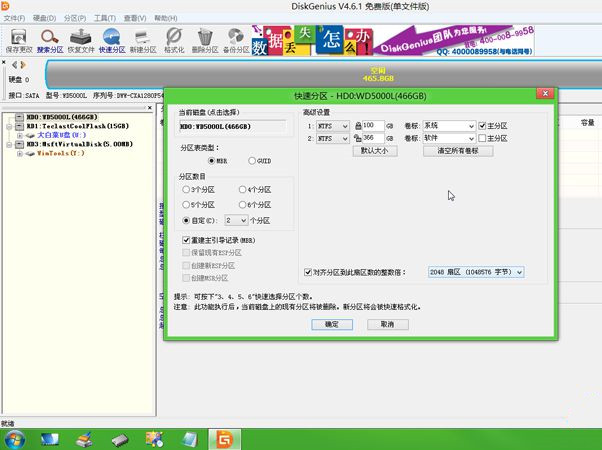Open the file system dropdown for partition 2
Viewport: 602px width, 450px height.
tap(332, 138)
